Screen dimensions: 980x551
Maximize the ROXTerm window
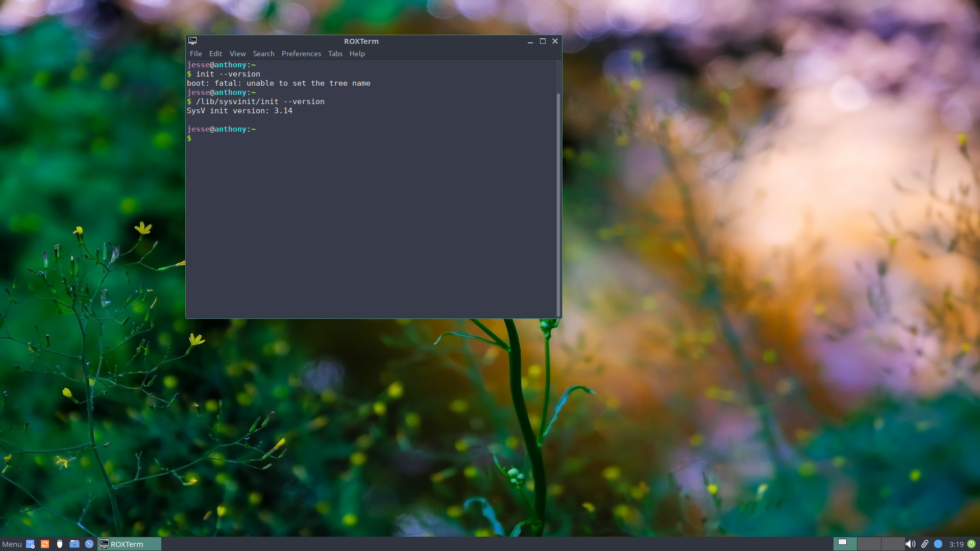point(543,41)
